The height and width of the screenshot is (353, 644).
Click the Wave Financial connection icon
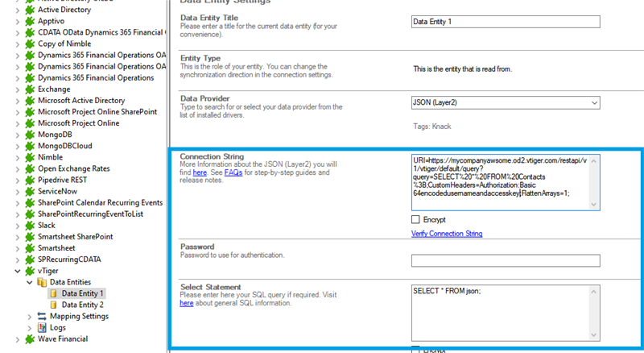coord(30,339)
